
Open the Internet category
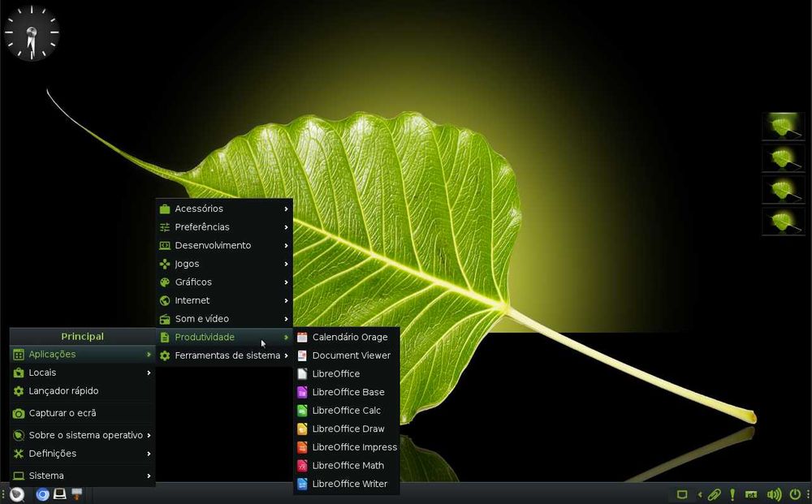[224, 300]
